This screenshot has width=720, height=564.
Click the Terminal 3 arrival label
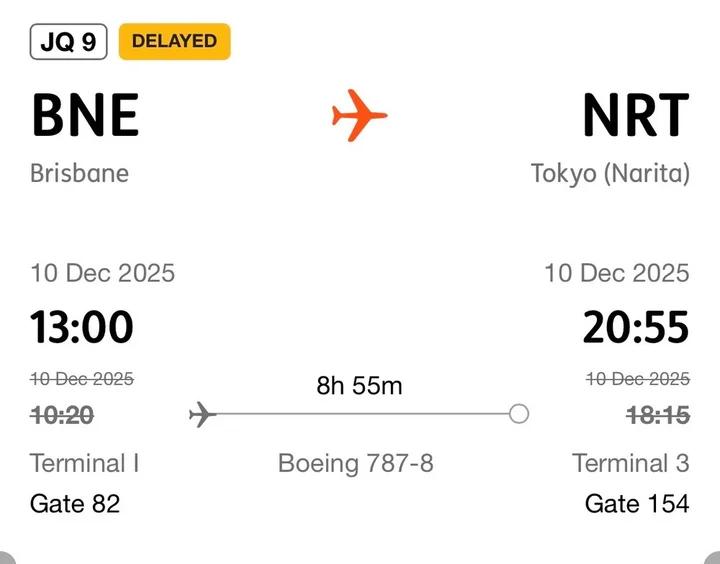point(630,463)
